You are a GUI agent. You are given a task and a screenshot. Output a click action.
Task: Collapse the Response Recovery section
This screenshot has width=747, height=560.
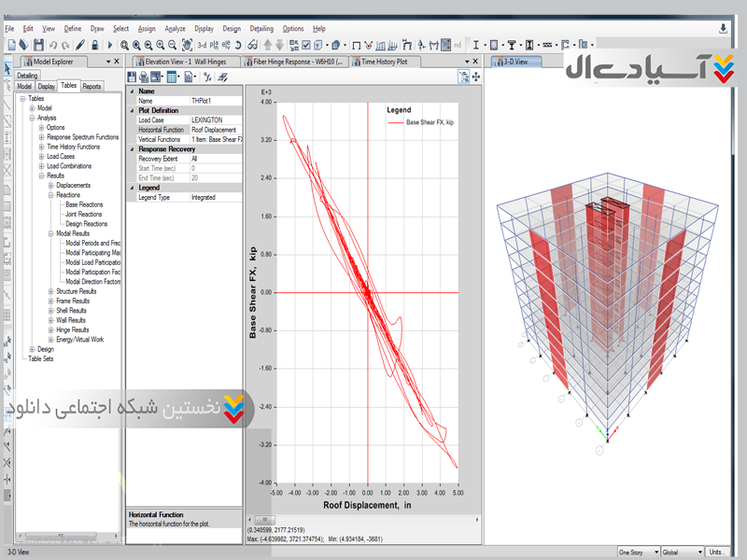click(132, 148)
